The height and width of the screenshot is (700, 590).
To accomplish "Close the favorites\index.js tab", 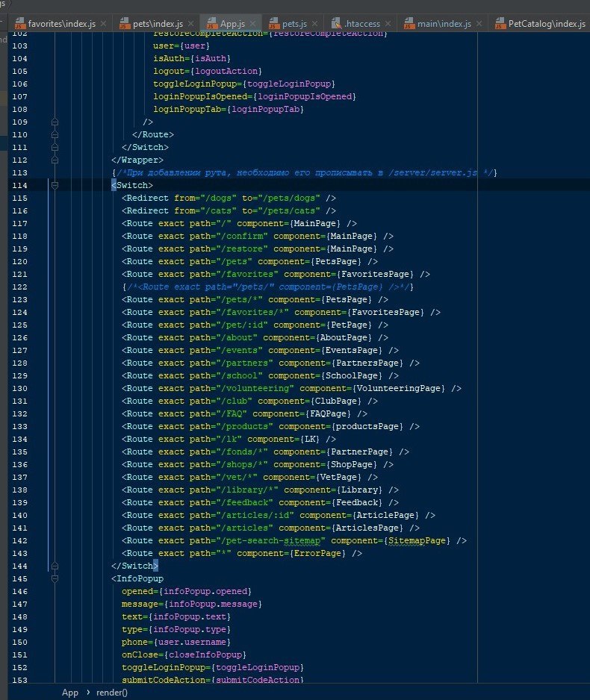I will pos(104,24).
